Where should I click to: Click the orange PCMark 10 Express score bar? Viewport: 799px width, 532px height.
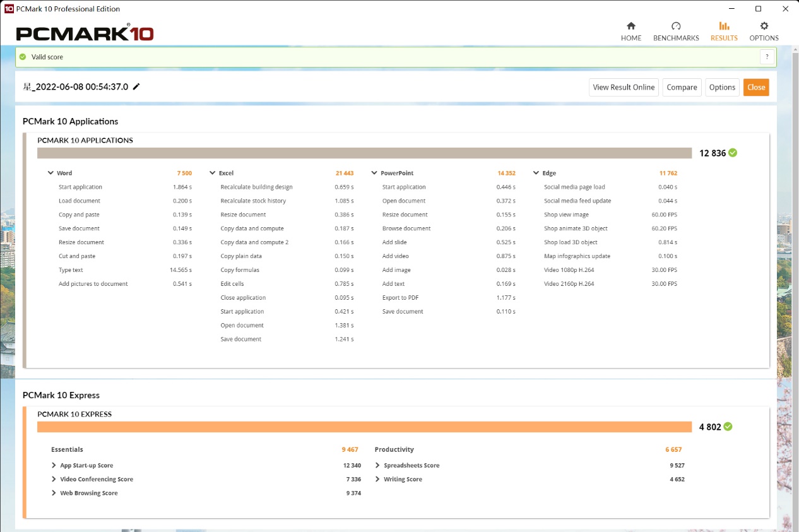tap(365, 427)
